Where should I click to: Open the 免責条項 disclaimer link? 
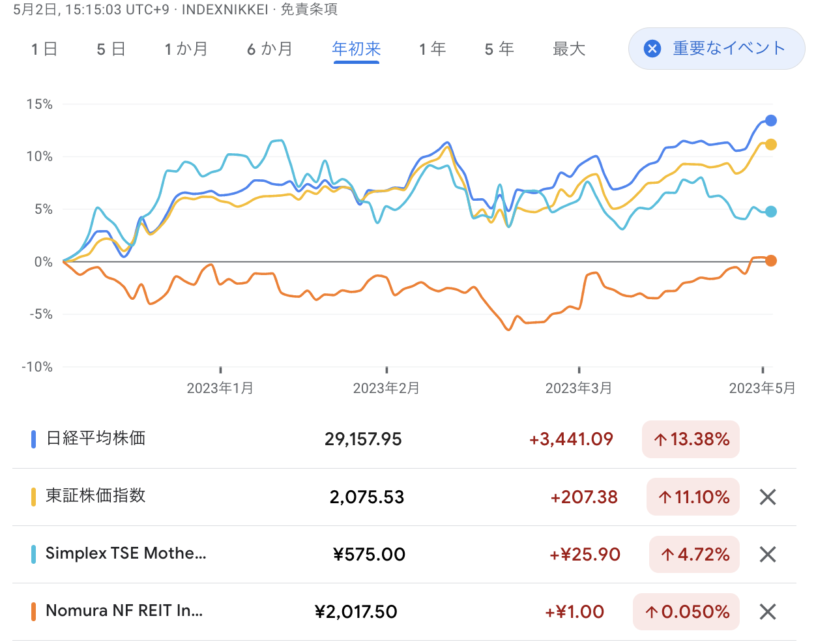click(309, 10)
